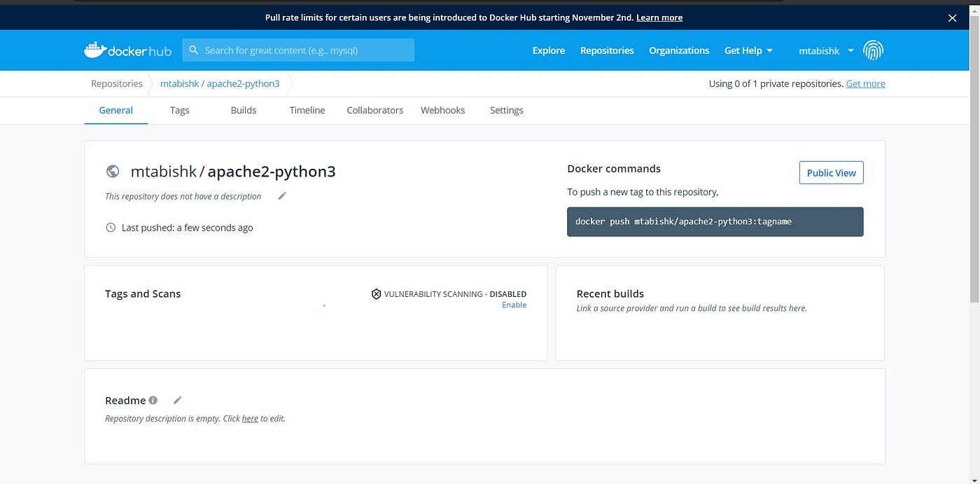Click the 'here' link to edit Readme
980x484 pixels.
[250, 418]
